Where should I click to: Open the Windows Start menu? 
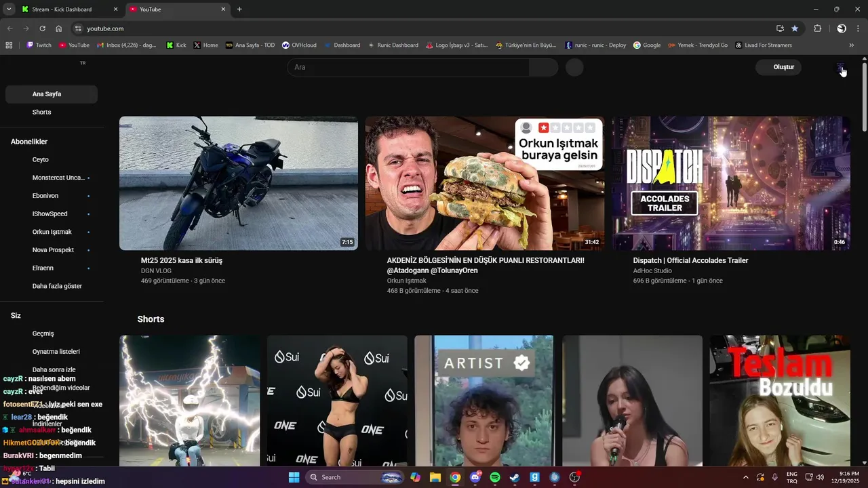[x=294, y=477]
